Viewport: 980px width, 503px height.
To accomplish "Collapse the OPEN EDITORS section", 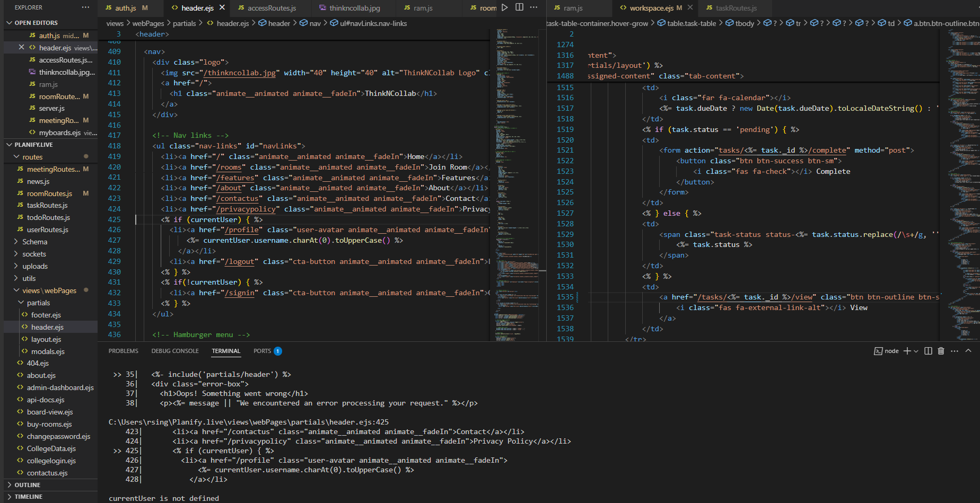I will [51, 23].
